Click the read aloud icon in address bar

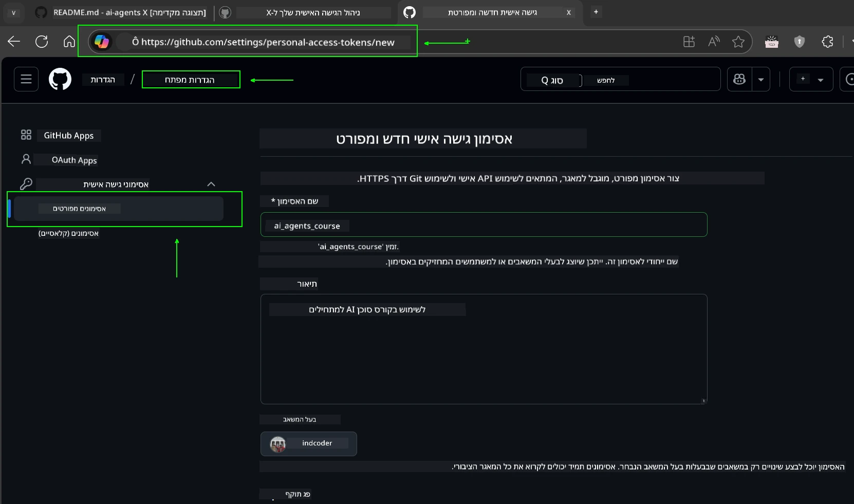tap(714, 42)
